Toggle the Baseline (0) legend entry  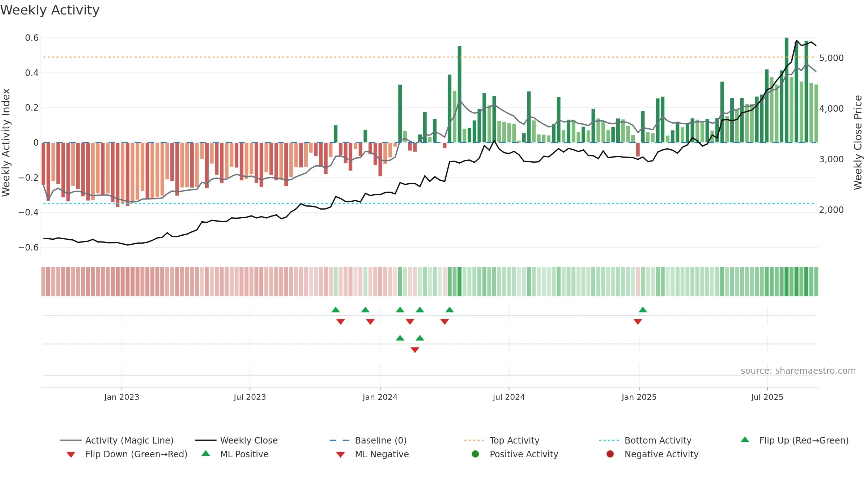[368, 440]
